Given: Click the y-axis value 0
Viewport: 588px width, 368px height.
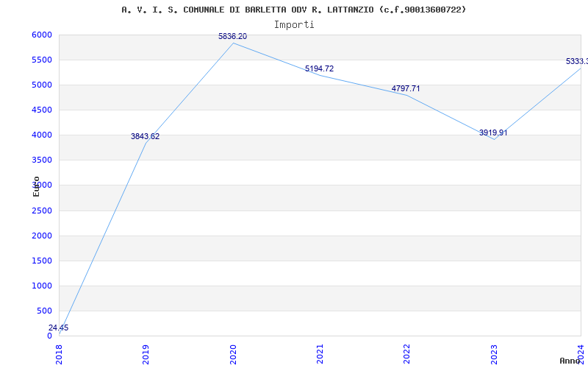Looking at the screenshot, I should [49, 336].
